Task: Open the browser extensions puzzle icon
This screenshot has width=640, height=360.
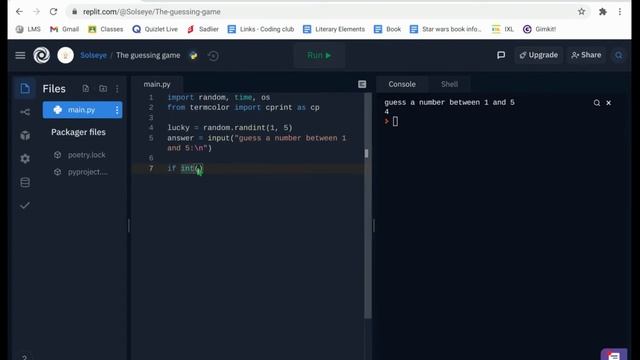Action: [603, 12]
